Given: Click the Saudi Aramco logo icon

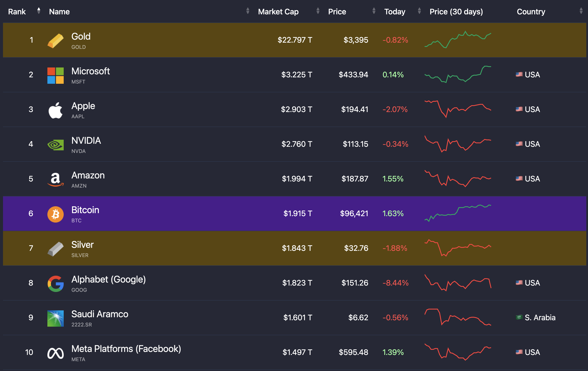Looking at the screenshot, I should [55, 318].
